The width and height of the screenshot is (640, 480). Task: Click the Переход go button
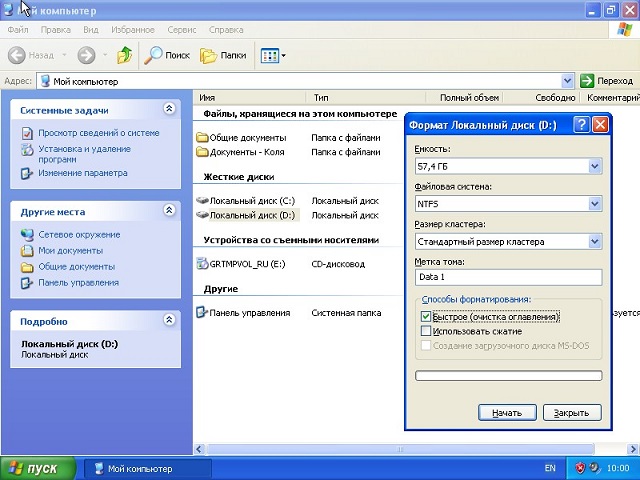607,81
